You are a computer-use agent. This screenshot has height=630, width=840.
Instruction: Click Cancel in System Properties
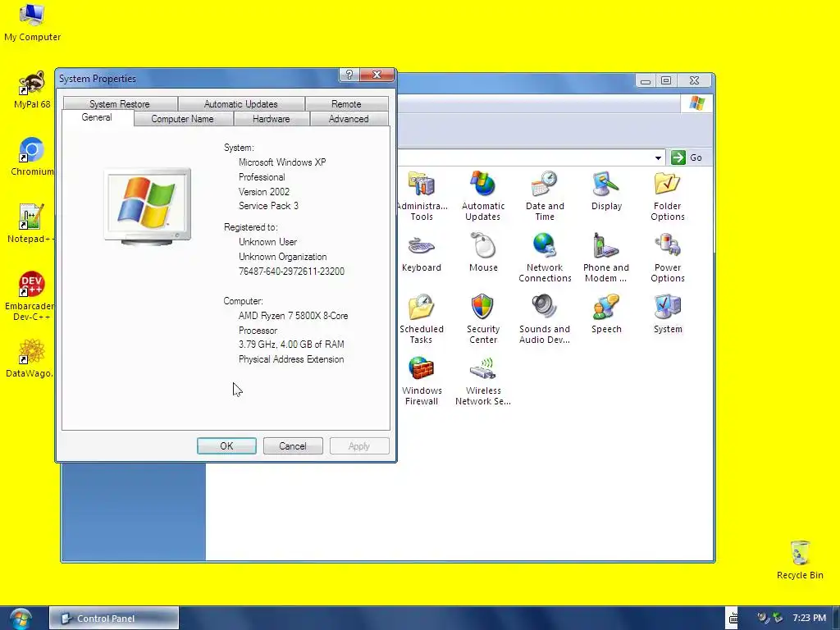point(293,445)
